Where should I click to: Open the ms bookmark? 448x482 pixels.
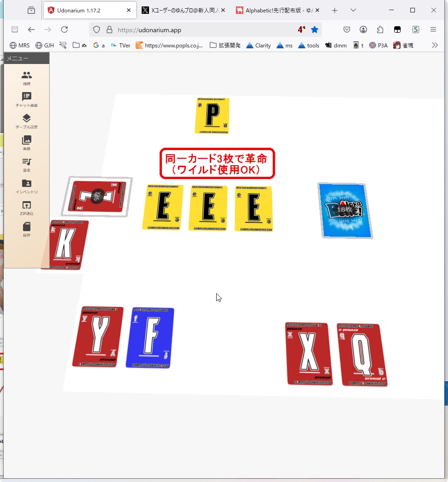click(x=285, y=46)
